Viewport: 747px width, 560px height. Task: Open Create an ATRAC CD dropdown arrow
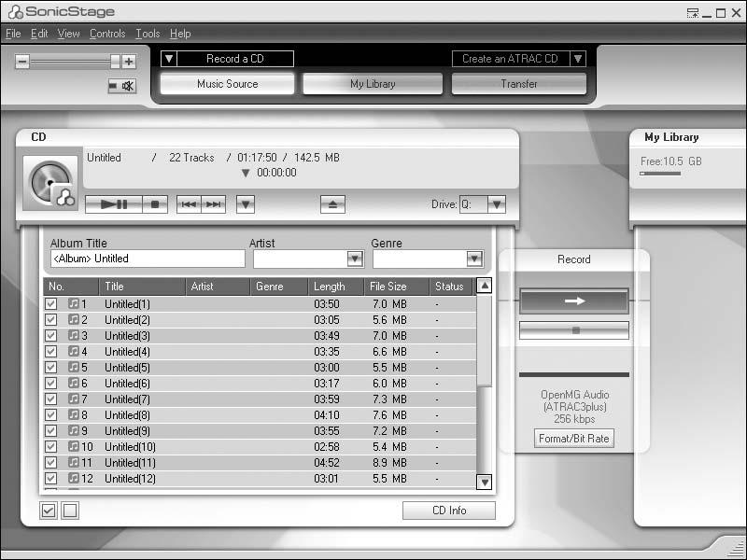tap(578, 59)
